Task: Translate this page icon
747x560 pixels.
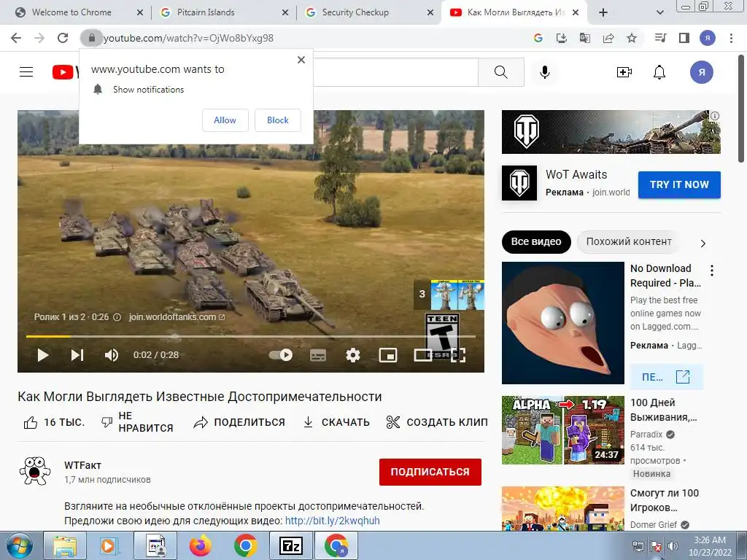Action: (585, 38)
